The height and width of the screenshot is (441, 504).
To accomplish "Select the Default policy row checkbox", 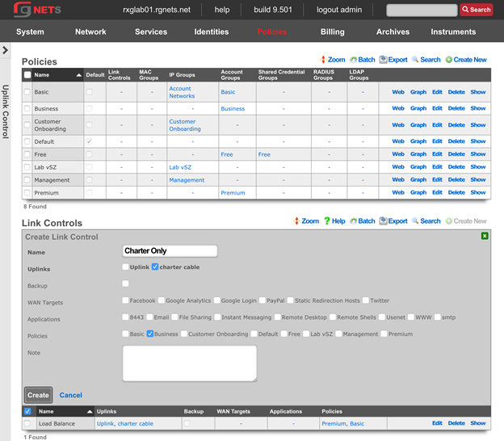I will tap(27, 141).
